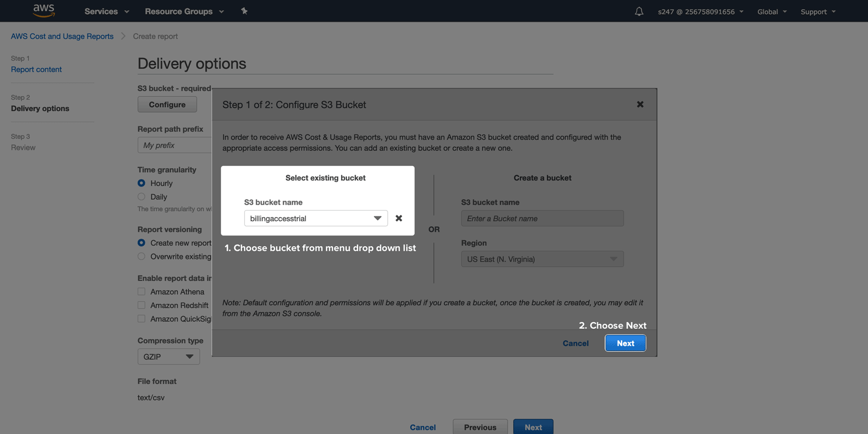The height and width of the screenshot is (434, 868).
Task: Open the Services menu
Action: [107, 11]
